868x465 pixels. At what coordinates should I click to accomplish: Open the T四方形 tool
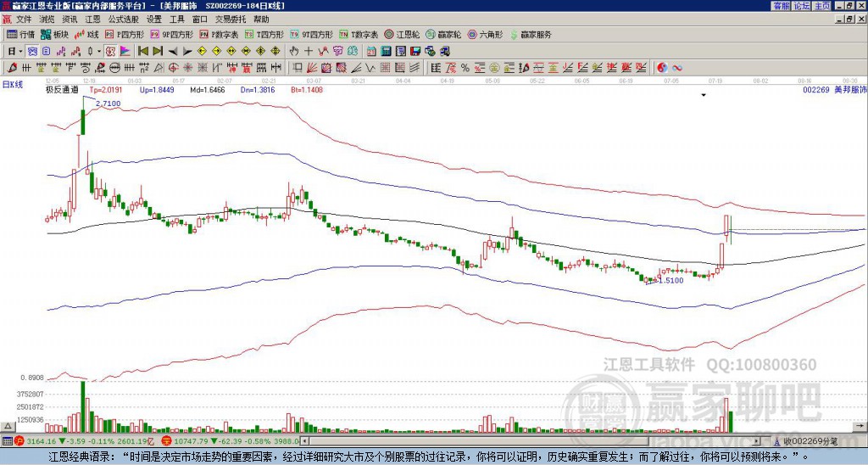pyautogui.click(x=264, y=34)
